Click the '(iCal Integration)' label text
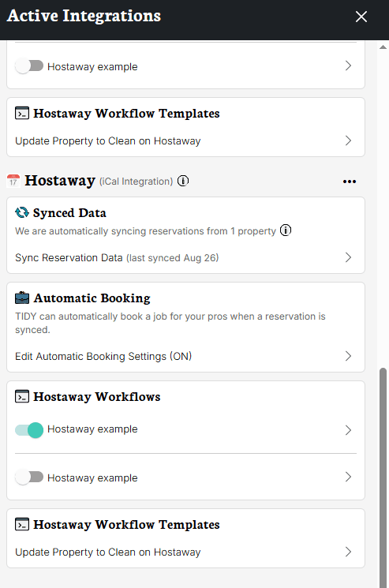The width and height of the screenshot is (389, 588). [x=136, y=182]
